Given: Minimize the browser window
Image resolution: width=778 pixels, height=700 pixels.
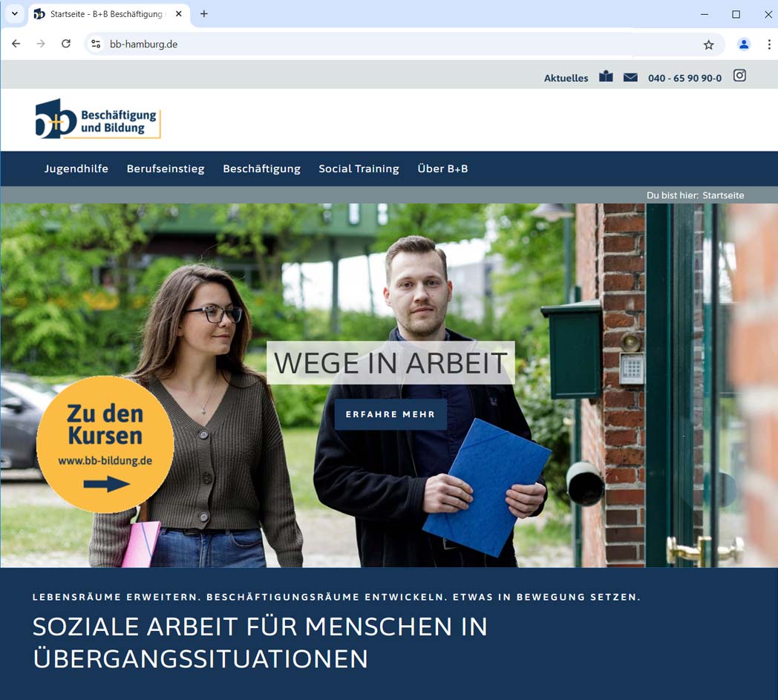Looking at the screenshot, I should point(704,14).
